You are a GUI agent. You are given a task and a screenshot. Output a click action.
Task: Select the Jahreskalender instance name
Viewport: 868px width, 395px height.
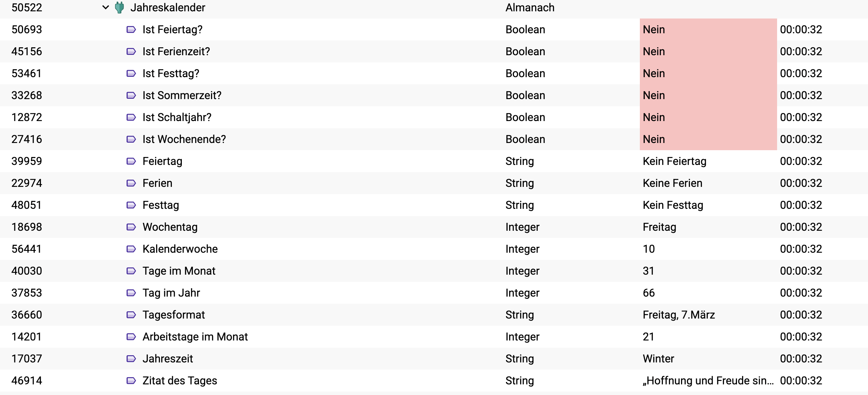[168, 8]
